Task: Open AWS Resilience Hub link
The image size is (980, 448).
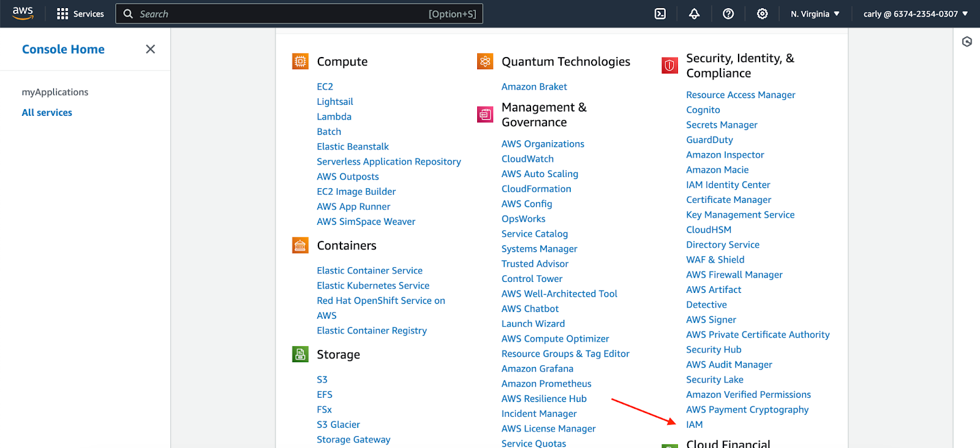Action: [x=544, y=399]
